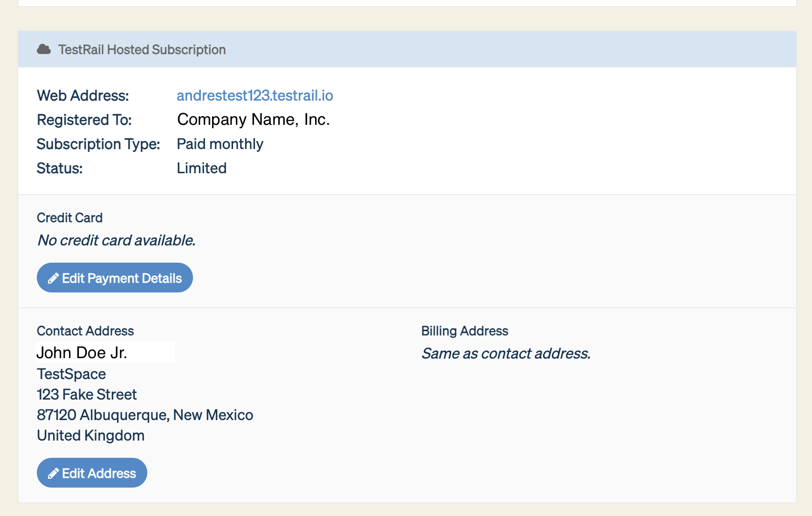Click the 'Limited' status value

[201, 168]
